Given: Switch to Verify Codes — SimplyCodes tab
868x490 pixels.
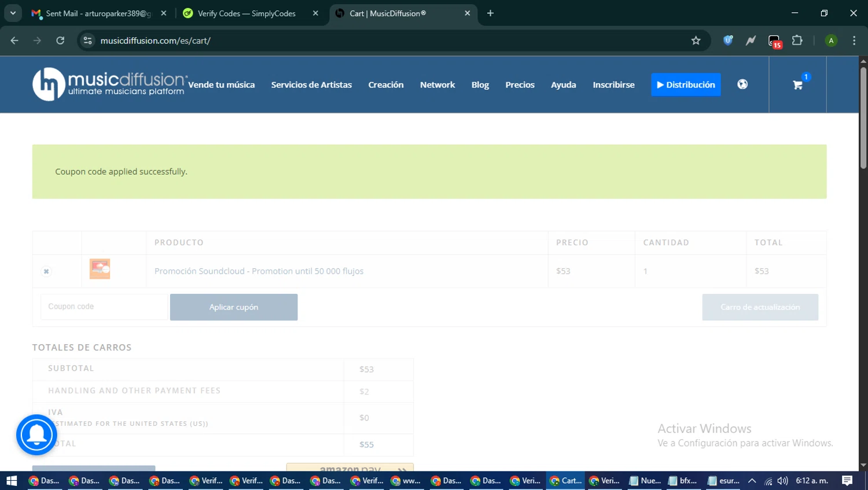Looking at the screenshot, I should (246, 13).
